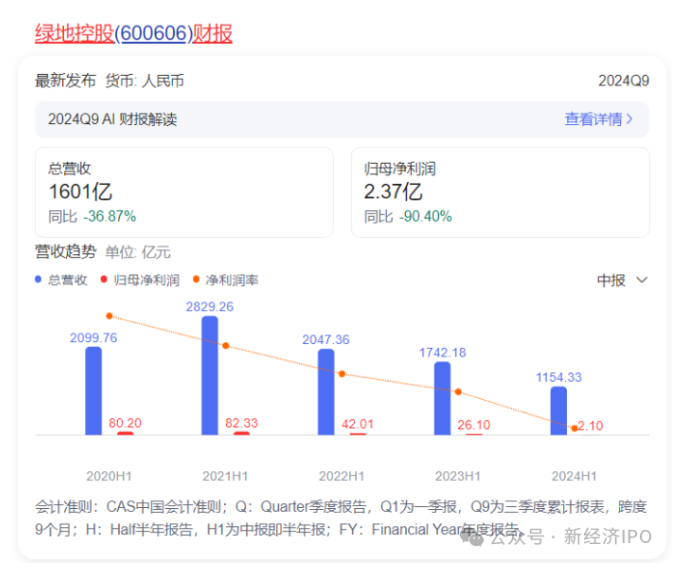Click the 2023H1 axis label
This screenshot has width=680, height=569.
[458, 476]
